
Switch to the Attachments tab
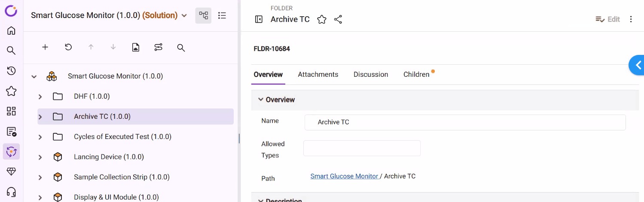pyautogui.click(x=318, y=74)
